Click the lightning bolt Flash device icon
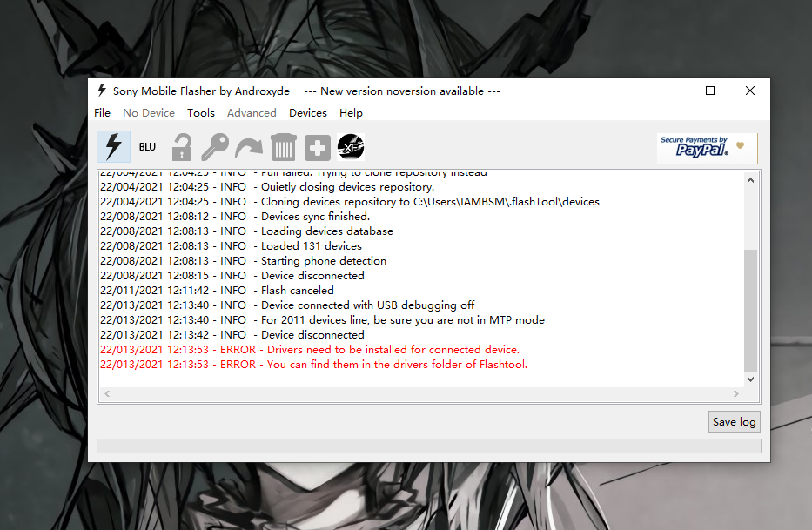 113,146
